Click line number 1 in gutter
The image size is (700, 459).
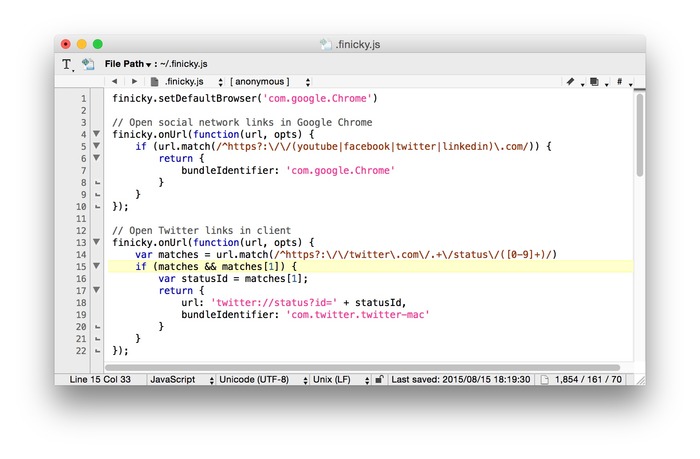(83, 98)
